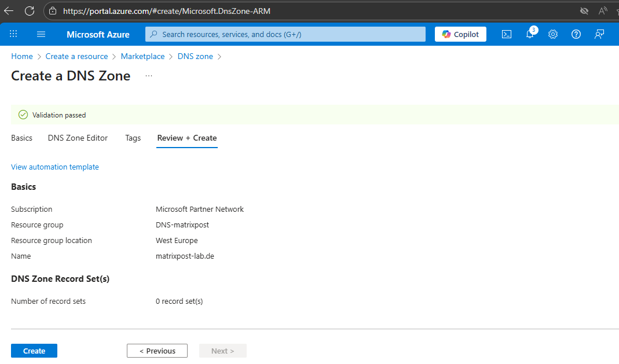Screen dimensions: 619x364
Task: Navigate to Marketplace in the breadcrumb
Action: 142,56
